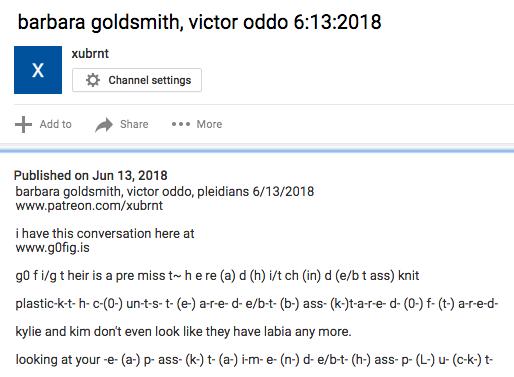Expand the More actions menu label
Screen dimensions: 514x377
pos(209,124)
